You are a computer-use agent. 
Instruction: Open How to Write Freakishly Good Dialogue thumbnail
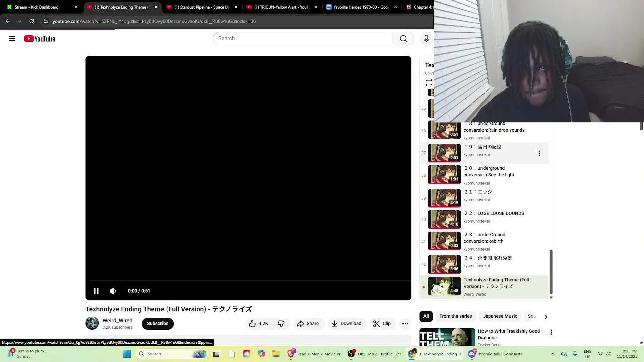tap(447, 337)
